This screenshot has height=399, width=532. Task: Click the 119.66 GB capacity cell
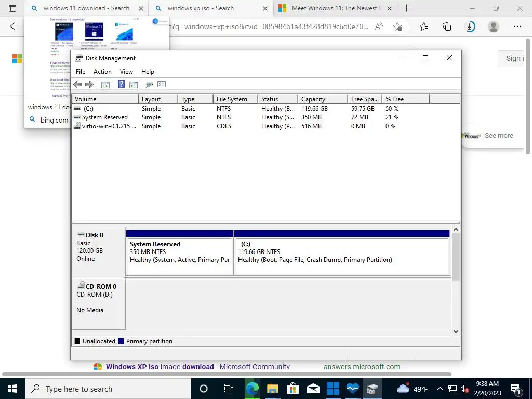[314, 109]
